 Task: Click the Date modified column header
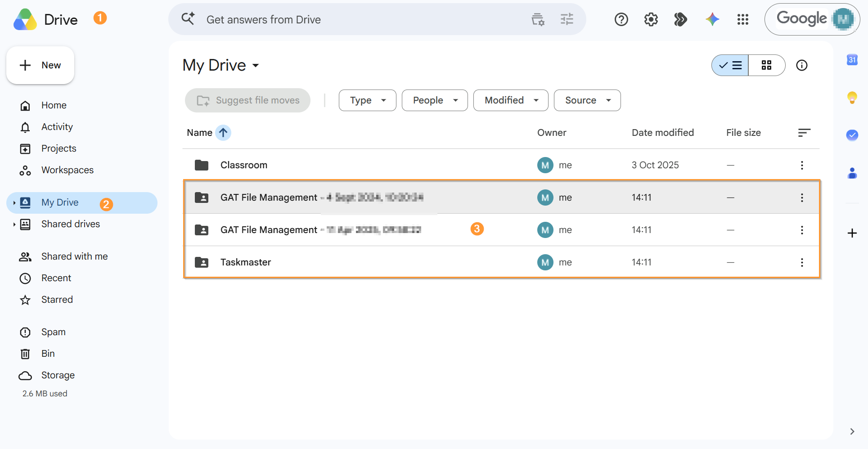pyautogui.click(x=662, y=133)
